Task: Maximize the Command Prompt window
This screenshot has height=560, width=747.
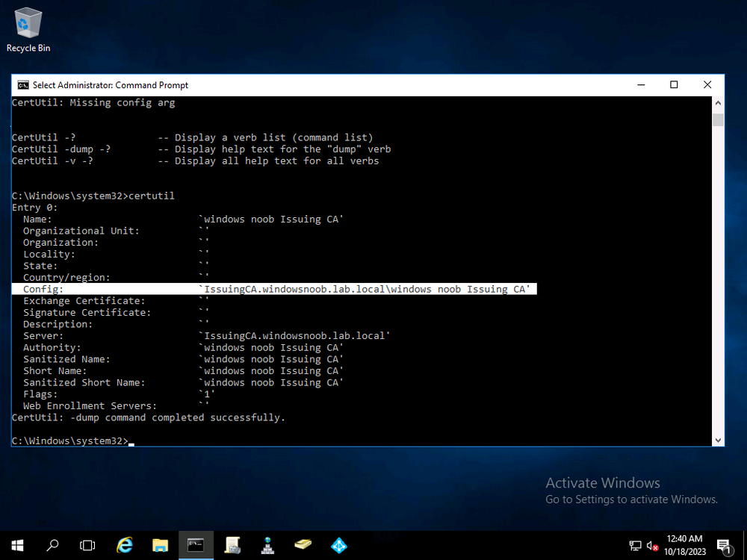Action: tap(674, 85)
